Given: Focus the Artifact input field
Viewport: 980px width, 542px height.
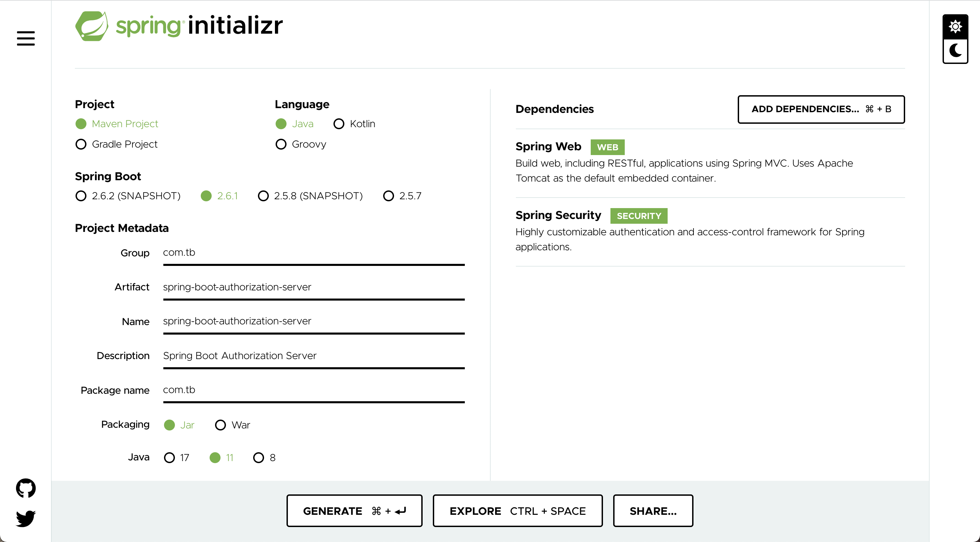Looking at the screenshot, I should [314, 288].
